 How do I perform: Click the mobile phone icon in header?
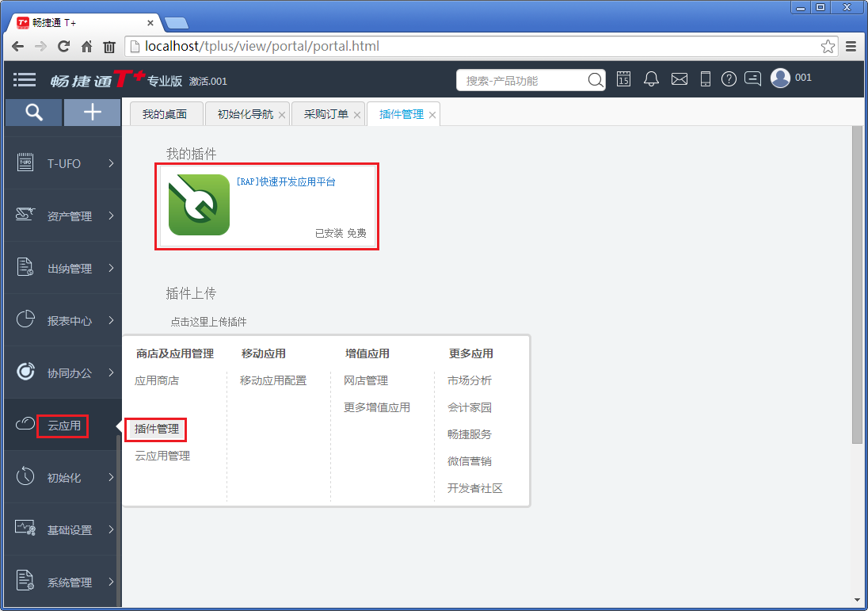705,79
